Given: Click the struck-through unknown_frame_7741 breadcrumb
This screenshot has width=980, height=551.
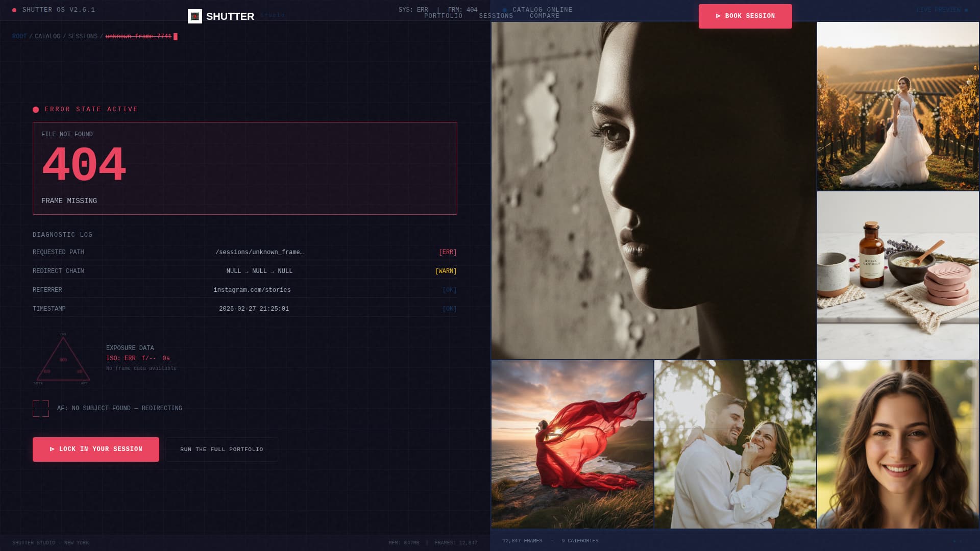Looking at the screenshot, I should (x=138, y=37).
